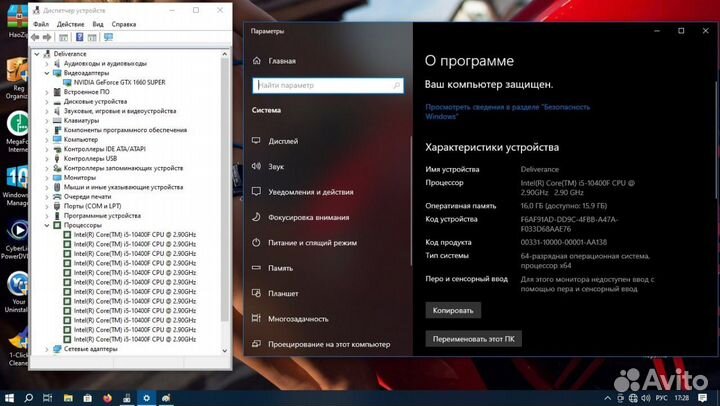Viewport: 720px width, 406px height.
Task: Click the Back arrow in Device Manager toolbar
Action: point(35,38)
